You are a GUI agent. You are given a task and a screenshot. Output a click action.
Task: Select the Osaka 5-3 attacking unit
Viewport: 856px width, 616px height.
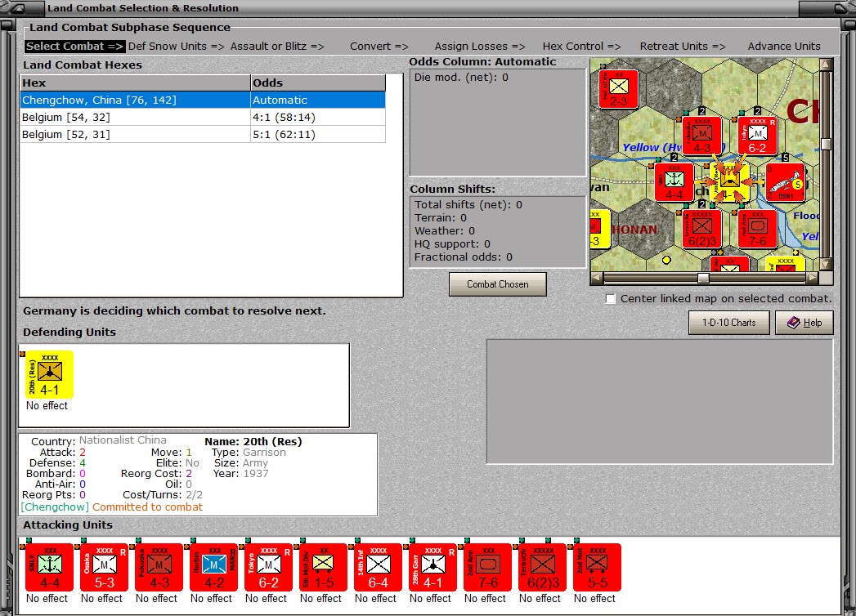104,567
